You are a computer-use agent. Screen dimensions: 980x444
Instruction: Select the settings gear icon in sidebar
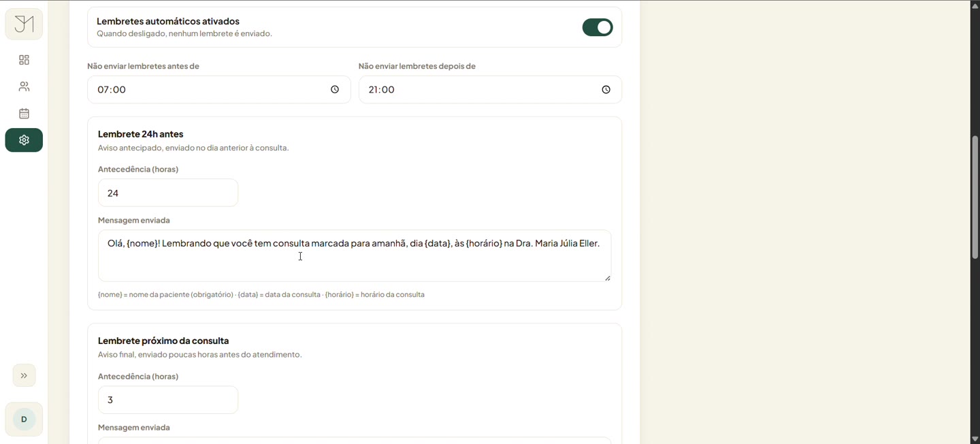pyautogui.click(x=24, y=140)
